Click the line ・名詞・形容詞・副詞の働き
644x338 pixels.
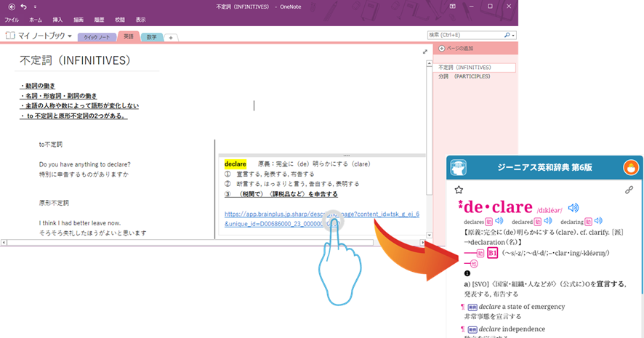coord(58,96)
